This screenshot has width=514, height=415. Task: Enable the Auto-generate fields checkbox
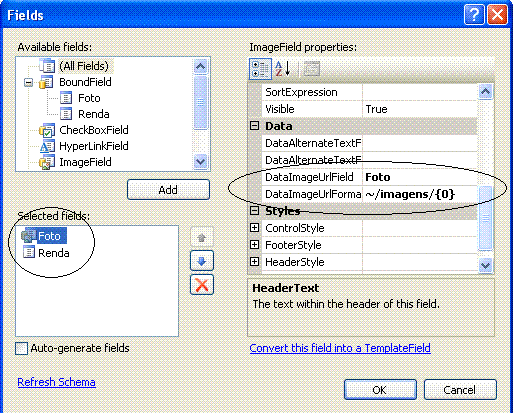[21, 349]
